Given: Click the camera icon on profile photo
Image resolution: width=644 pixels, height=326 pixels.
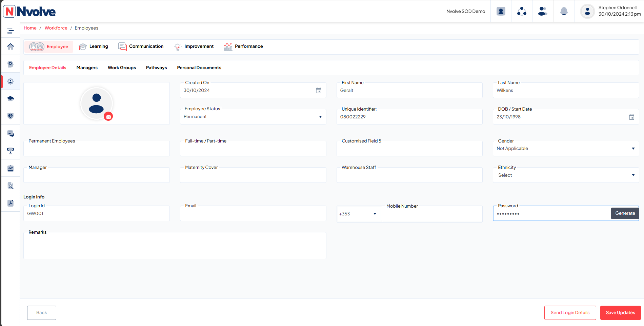Looking at the screenshot, I should [x=108, y=116].
